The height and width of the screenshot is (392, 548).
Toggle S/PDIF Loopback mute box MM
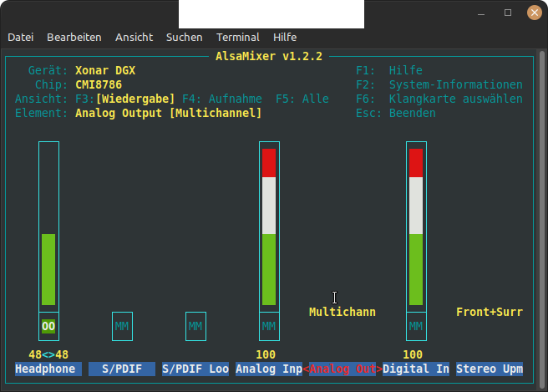point(195,326)
